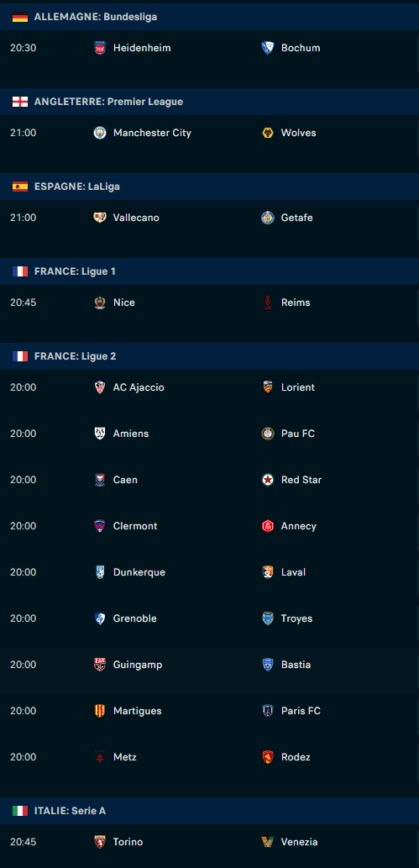
Task: Click the Venezia team logo
Action: 268,842
